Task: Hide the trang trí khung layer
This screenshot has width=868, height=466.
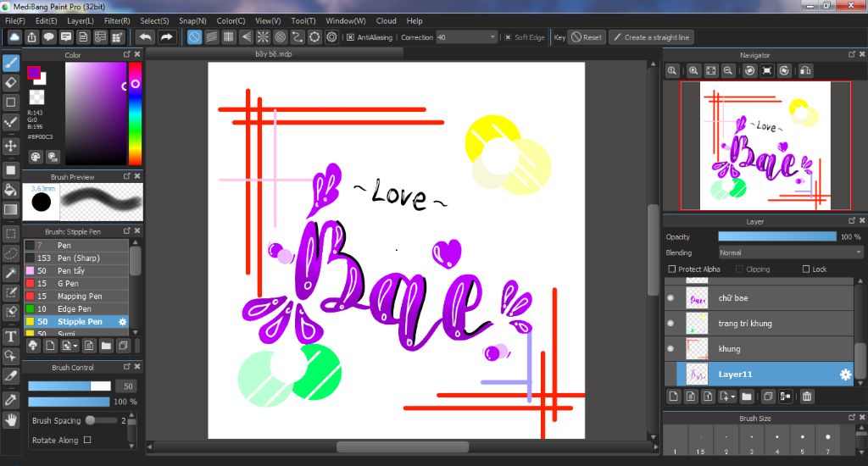Action: [670, 323]
